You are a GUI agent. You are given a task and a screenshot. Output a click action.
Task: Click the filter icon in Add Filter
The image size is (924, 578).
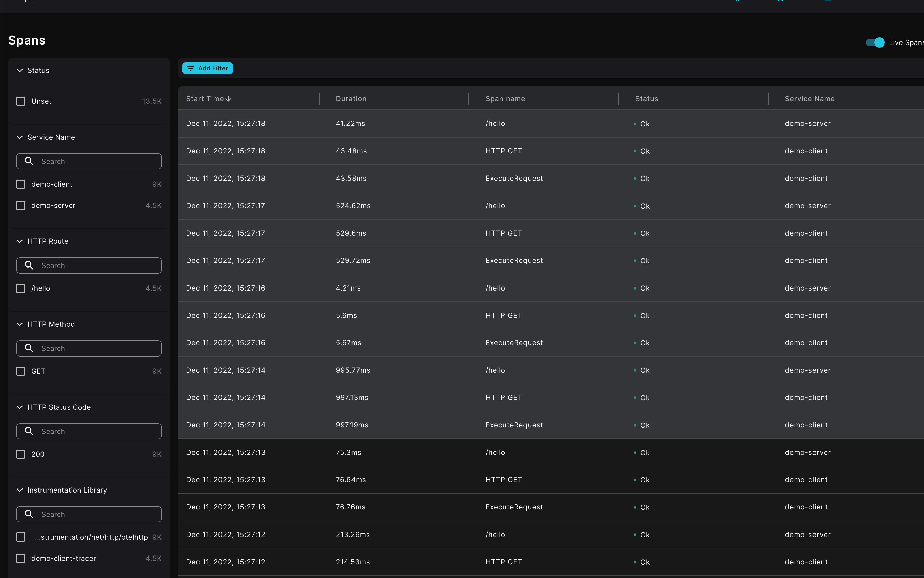190,69
